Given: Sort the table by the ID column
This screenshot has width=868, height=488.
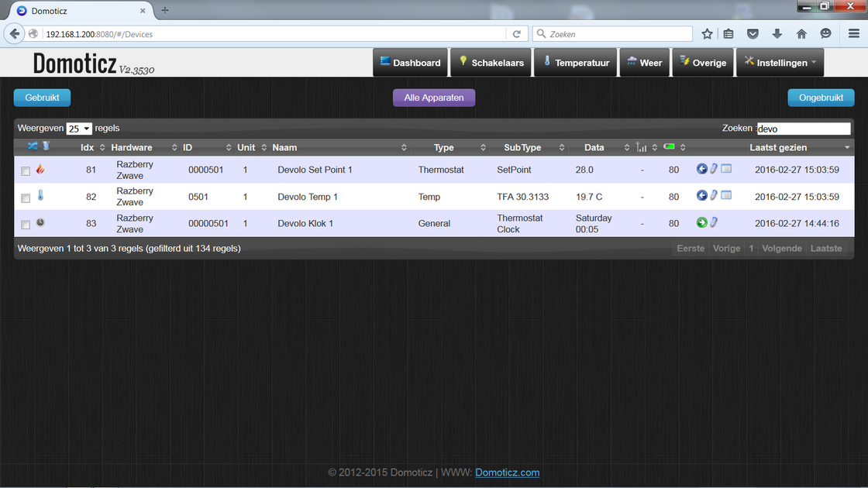Looking at the screenshot, I should click(x=188, y=147).
